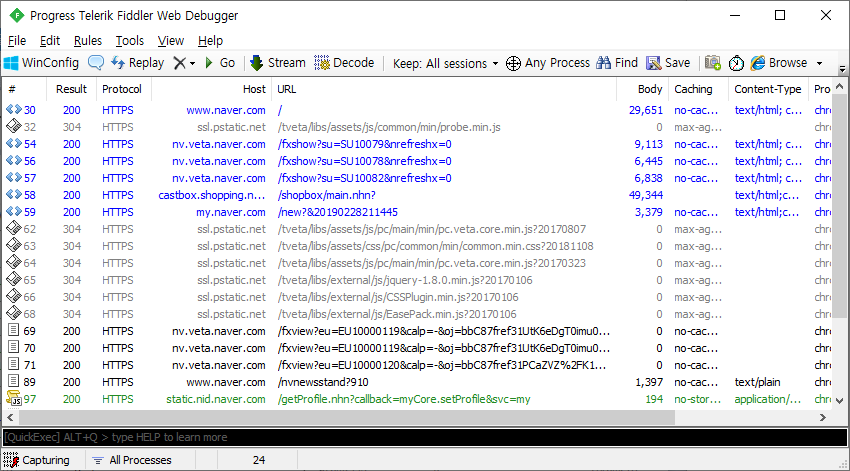This screenshot has width=850, height=471.
Task: Click the session 71 document icon
Action: (14, 364)
